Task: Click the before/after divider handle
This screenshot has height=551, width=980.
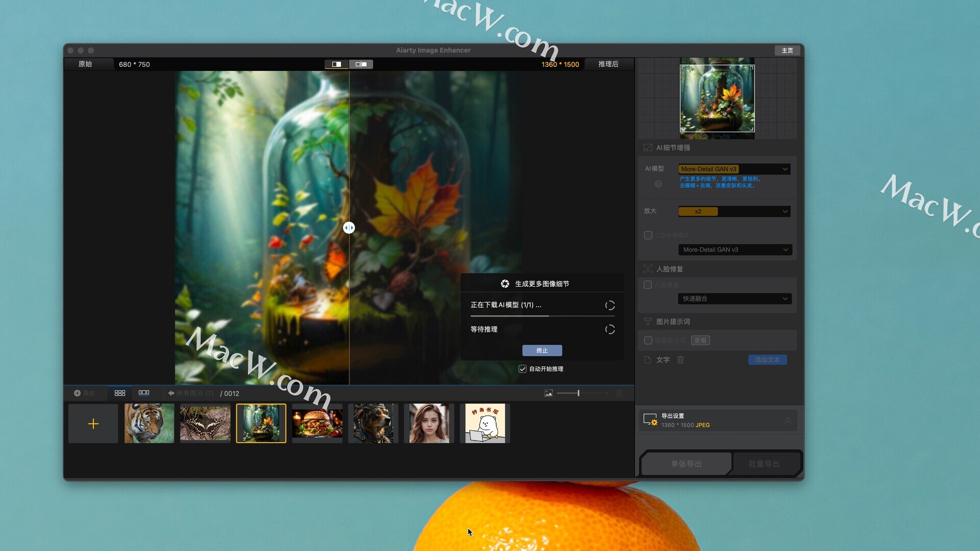Action: 349,228
